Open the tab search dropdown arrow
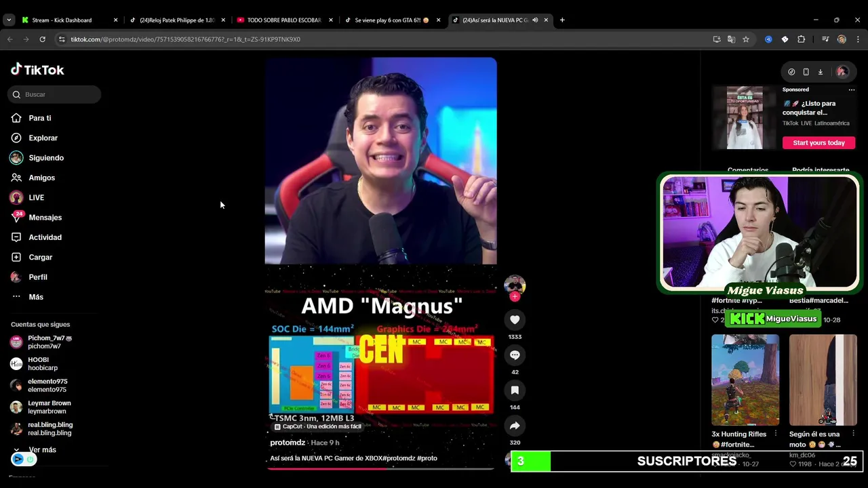The width and height of the screenshot is (868, 488). coord(8,20)
